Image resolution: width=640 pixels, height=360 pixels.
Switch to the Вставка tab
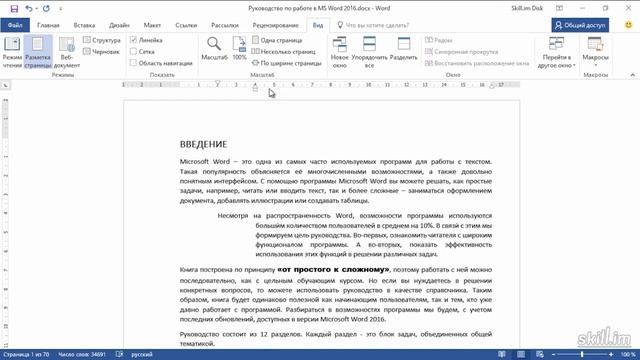[84, 25]
